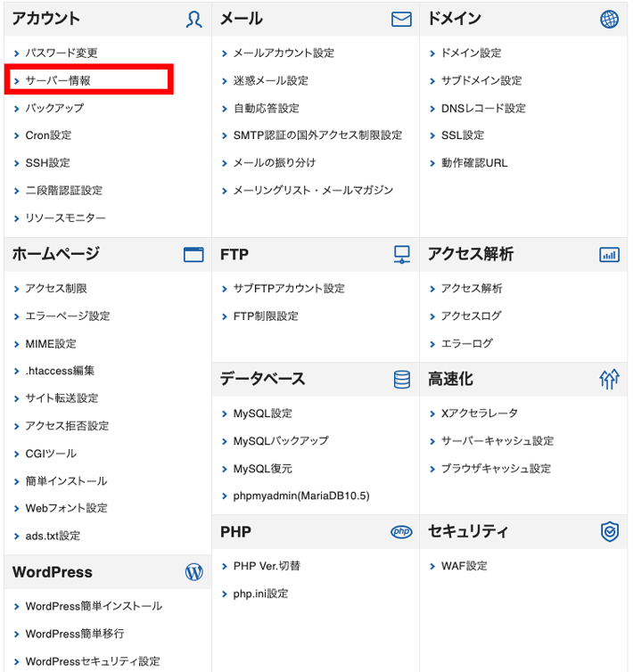This screenshot has width=633, height=672.
Task: Open アクセス解析 link in the list
Action: tap(472, 289)
